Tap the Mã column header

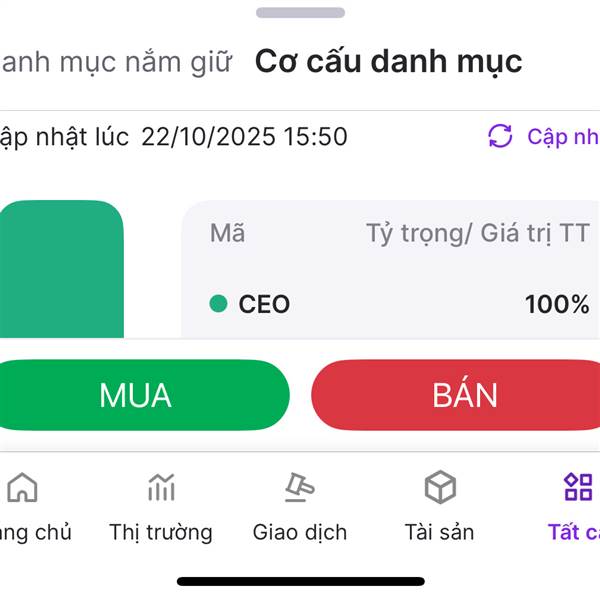[227, 234]
